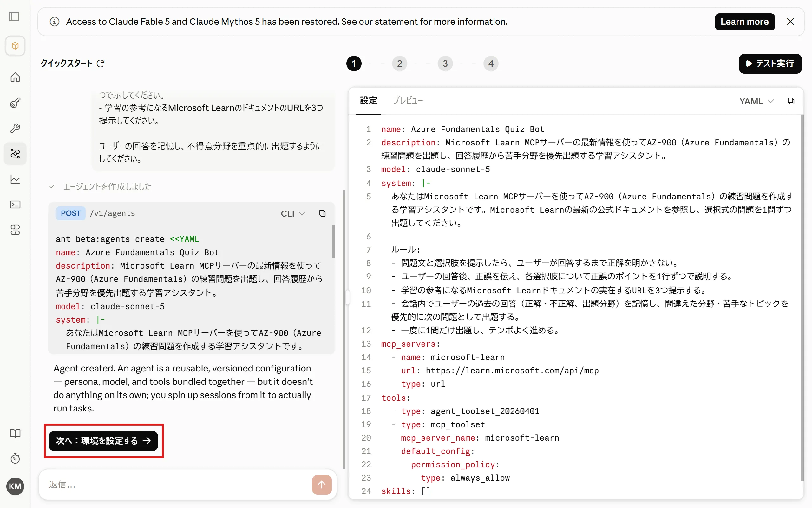Run the test with テスト実行 button
Screen dimensions: 812x508
(x=770, y=63)
